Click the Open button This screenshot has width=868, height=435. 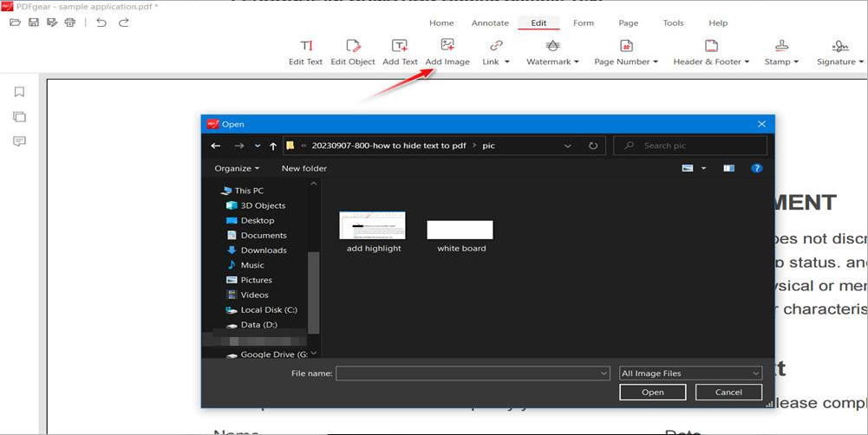(x=653, y=393)
